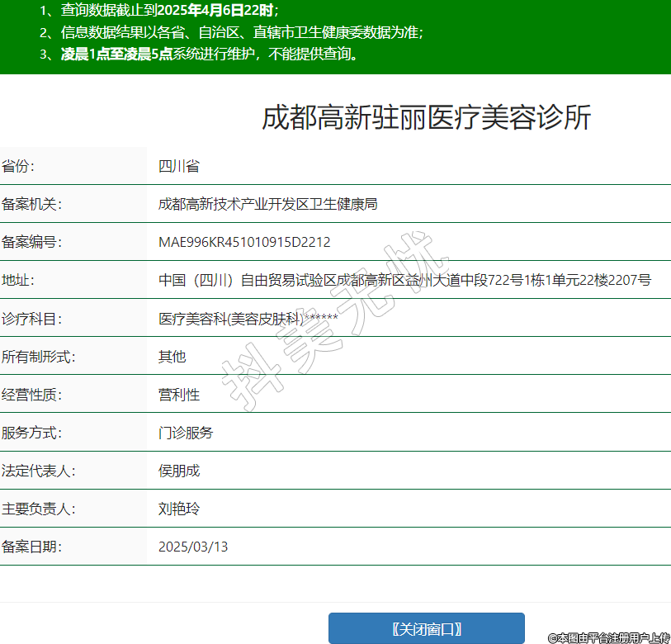
Task: Select the service mode value 门诊服务
Action: tap(186, 433)
